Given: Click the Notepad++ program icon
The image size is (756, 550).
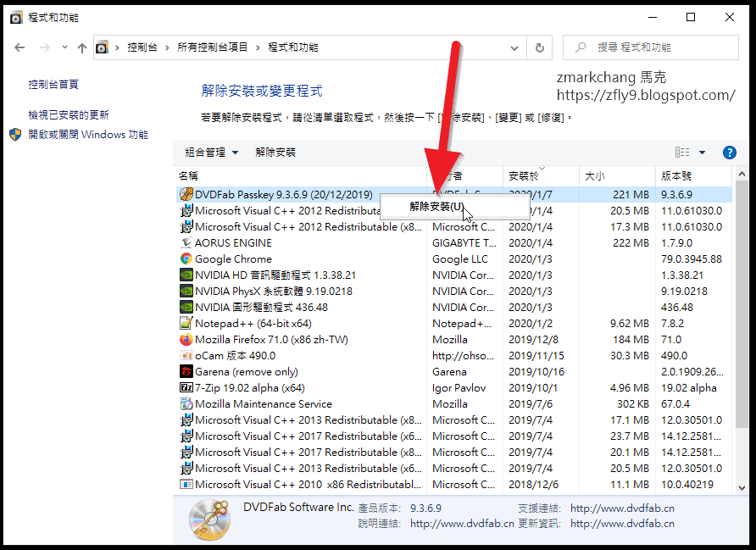Looking at the screenshot, I should point(186,323).
